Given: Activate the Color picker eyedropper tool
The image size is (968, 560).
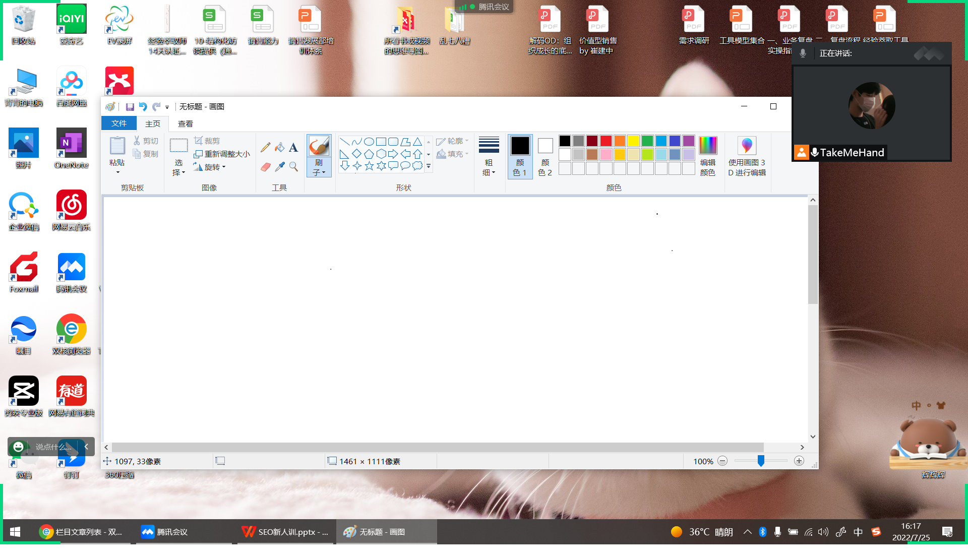Looking at the screenshot, I should pyautogui.click(x=280, y=166).
